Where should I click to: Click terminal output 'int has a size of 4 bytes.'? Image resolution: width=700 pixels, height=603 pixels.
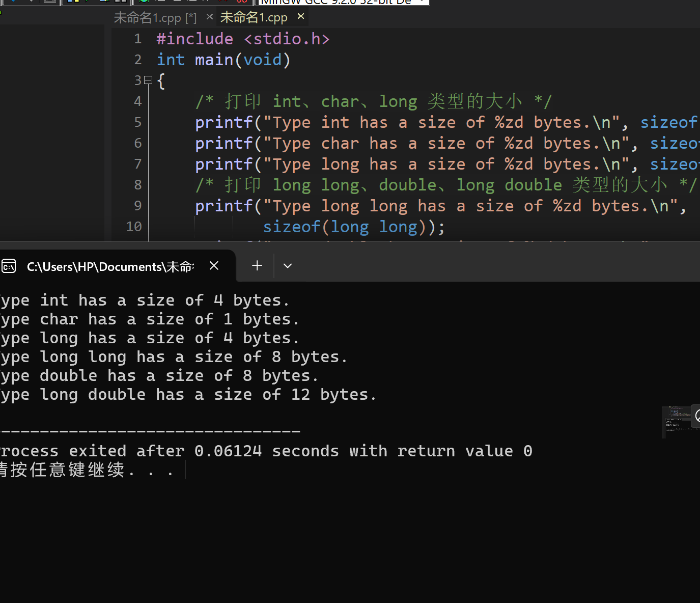[x=164, y=300]
